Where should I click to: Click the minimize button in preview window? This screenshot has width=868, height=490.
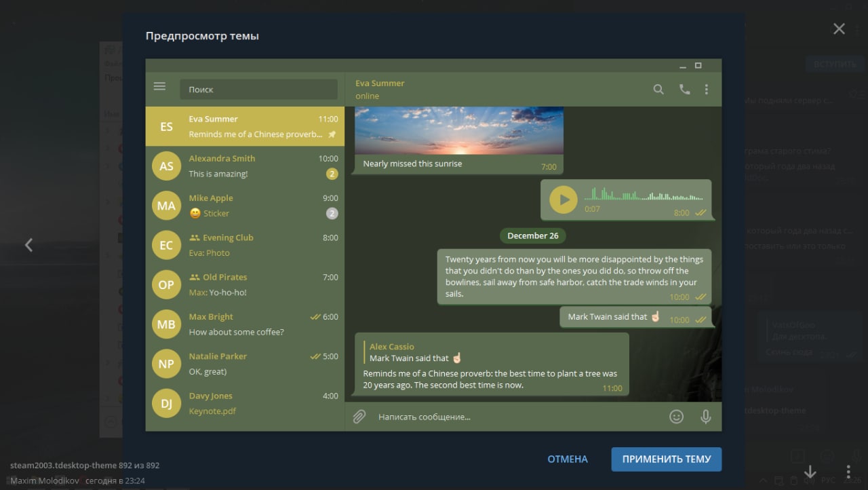683,66
